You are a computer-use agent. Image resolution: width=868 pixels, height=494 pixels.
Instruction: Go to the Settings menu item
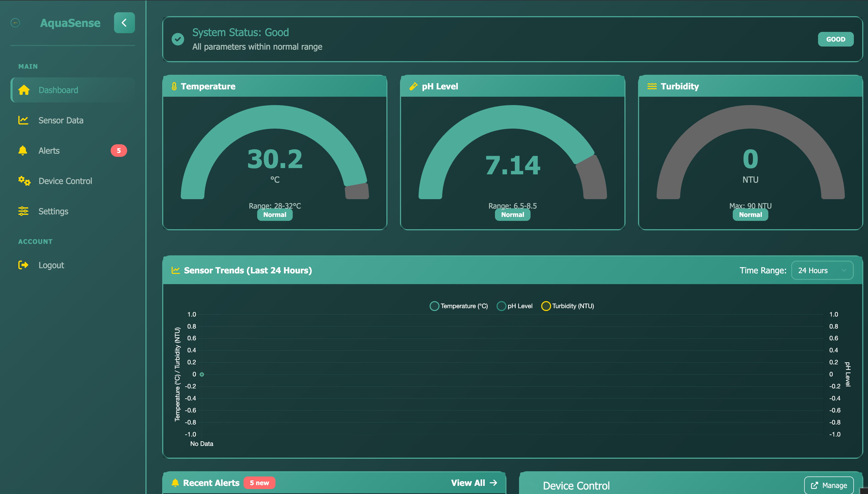pos(53,211)
